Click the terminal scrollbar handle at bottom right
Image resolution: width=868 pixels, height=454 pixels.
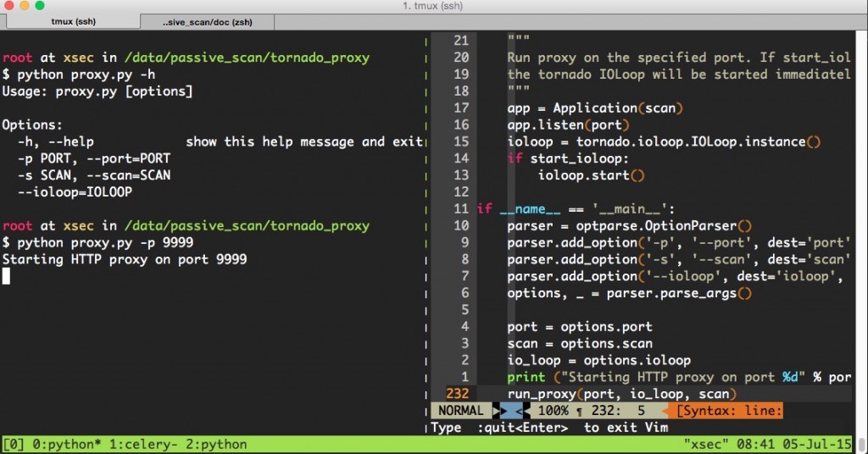[x=862, y=444]
